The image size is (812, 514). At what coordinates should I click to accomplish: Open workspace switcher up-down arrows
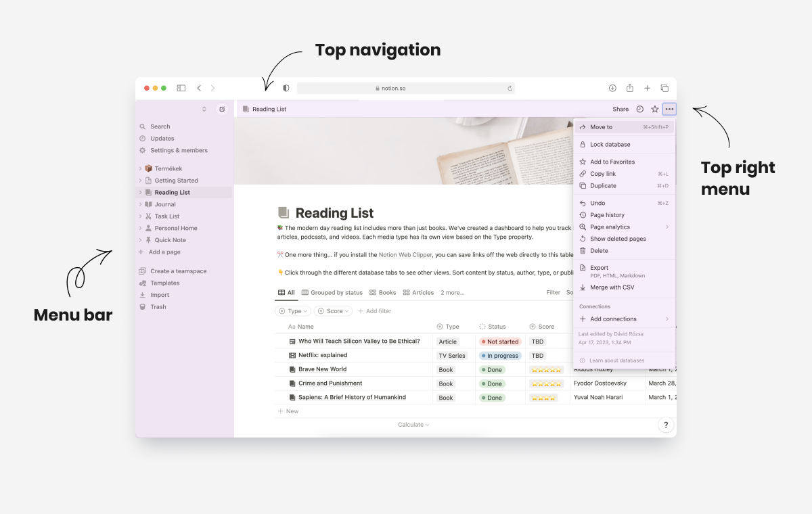[x=204, y=109]
